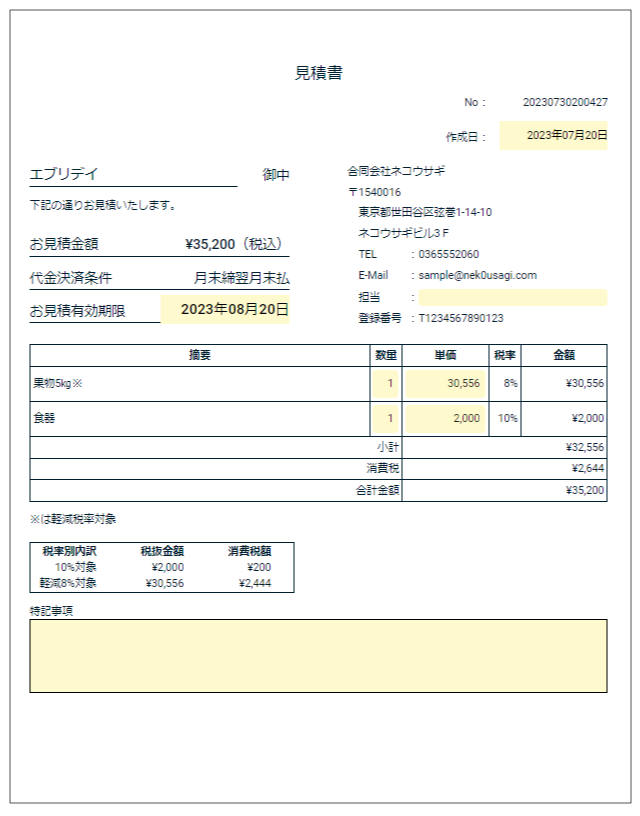This screenshot has height=816, width=640.
Task: Click the 摘要 column header
Action: pyautogui.click(x=200, y=355)
